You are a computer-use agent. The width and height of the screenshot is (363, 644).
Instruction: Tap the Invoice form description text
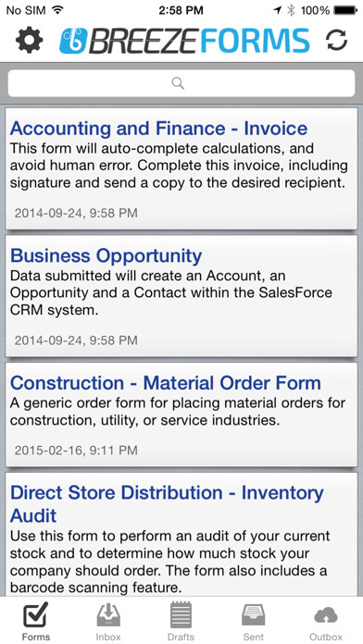click(179, 166)
